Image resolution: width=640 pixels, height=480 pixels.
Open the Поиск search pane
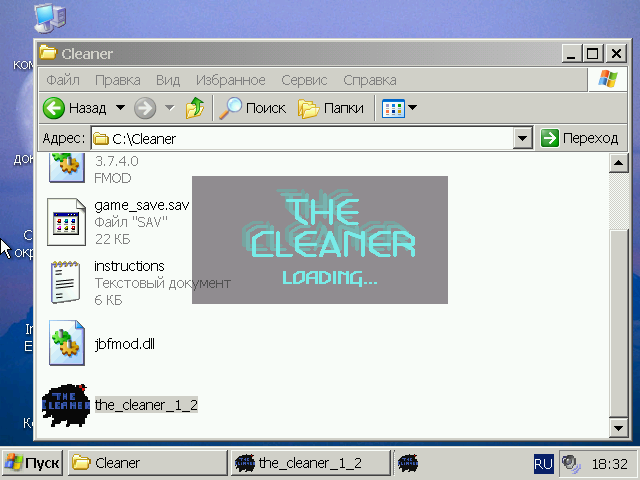tap(252, 108)
